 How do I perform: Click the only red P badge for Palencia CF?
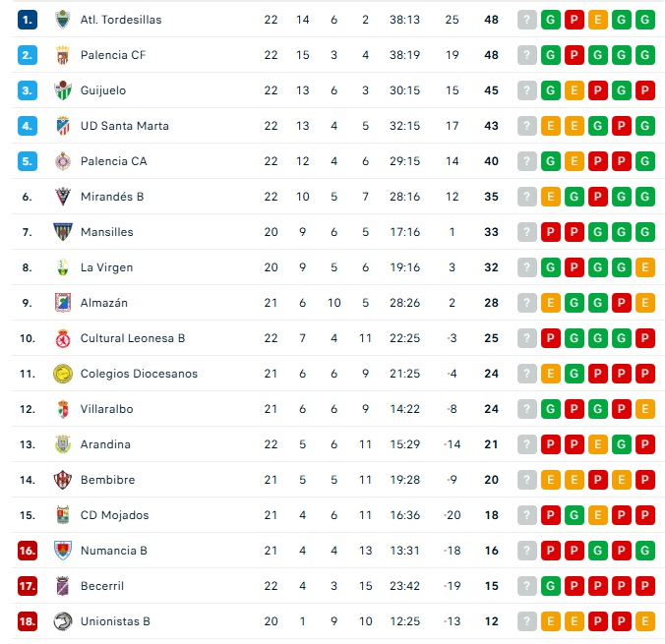(574, 55)
